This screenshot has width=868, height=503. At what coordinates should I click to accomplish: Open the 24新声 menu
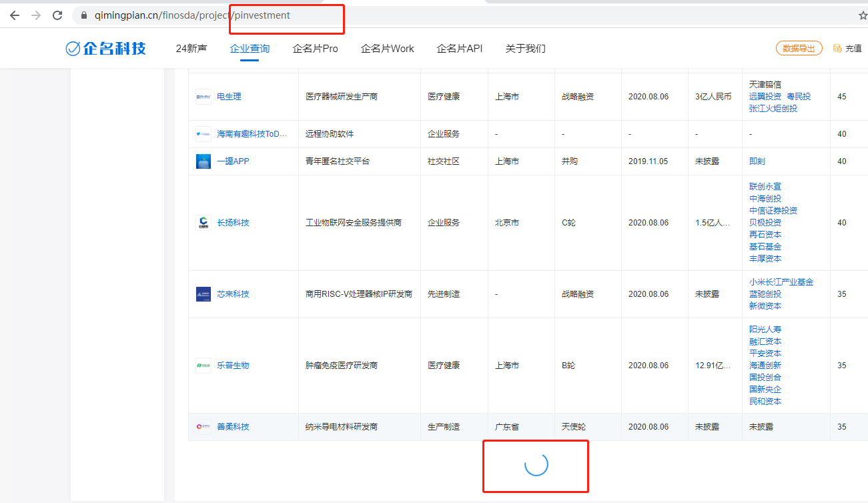coord(191,49)
